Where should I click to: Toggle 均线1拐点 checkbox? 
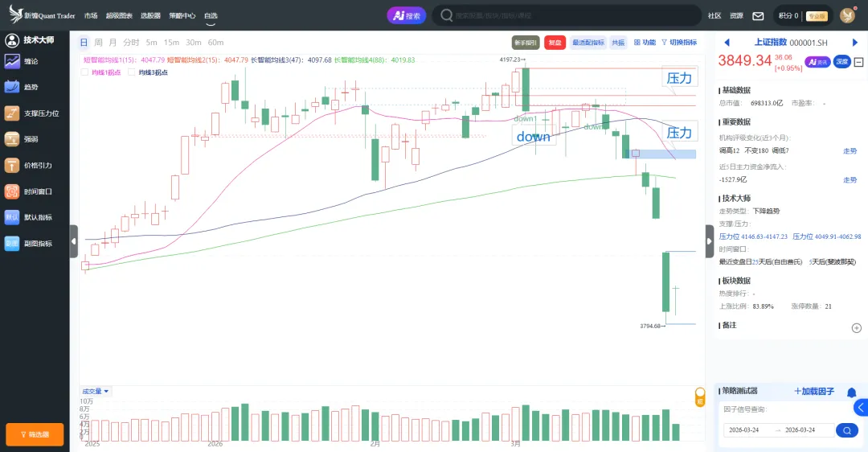84,72
